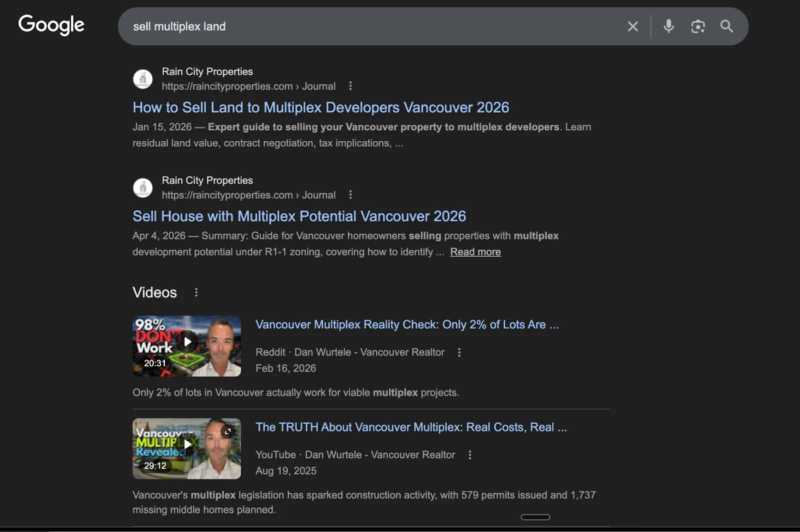Click the 'Apr 4, 2026' result snippet
This screenshot has width=800, height=532.
click(345, 243)
